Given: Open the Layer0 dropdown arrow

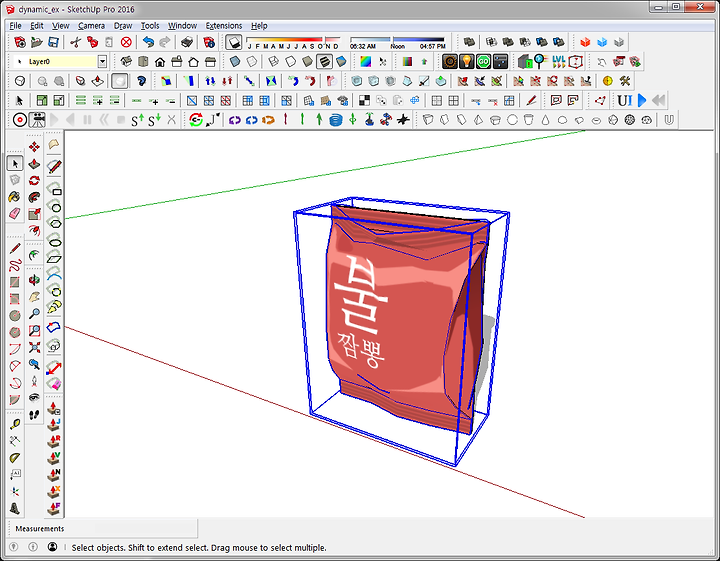Looking at the screenshot, I should pyautogui.click(x=102, y=62).
